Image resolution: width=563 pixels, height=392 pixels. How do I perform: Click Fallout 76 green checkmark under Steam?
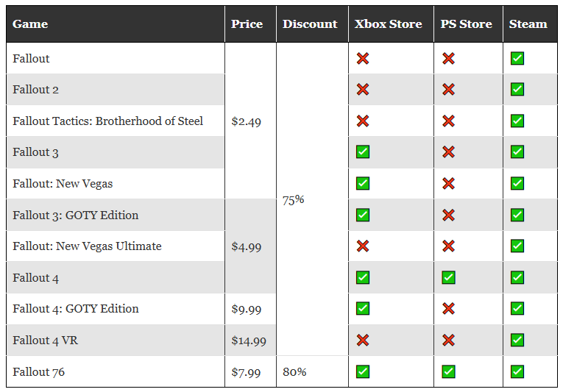coord(517,371)
